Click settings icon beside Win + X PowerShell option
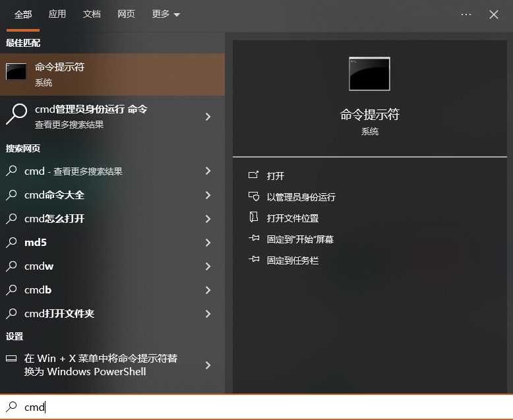 11,359
